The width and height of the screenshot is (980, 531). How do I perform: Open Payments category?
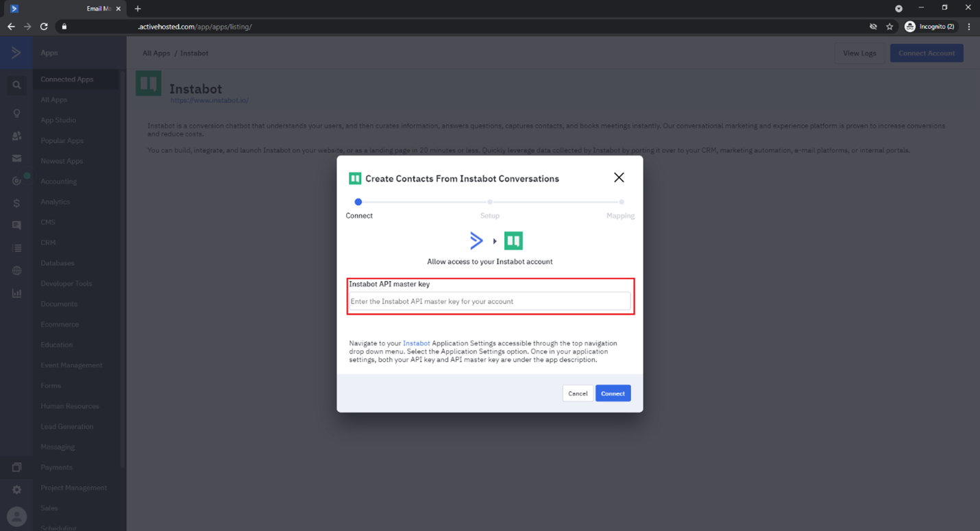click(56, 467)
